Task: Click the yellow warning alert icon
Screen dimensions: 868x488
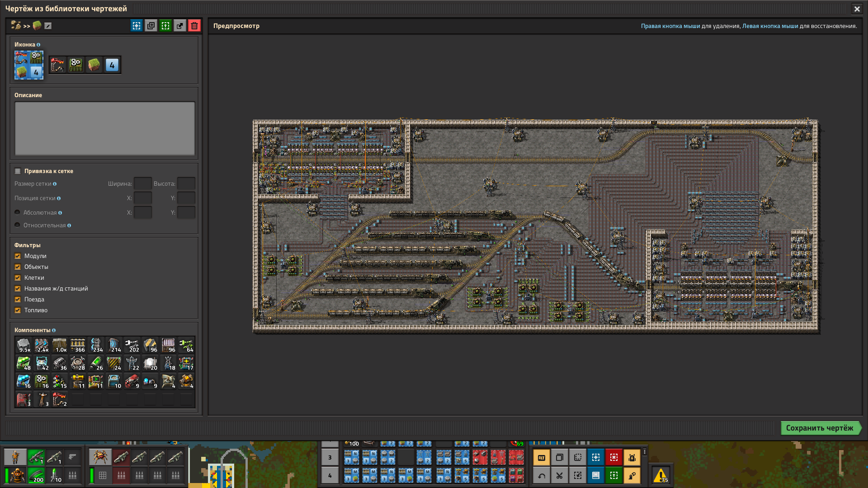Action: (660, 475)
